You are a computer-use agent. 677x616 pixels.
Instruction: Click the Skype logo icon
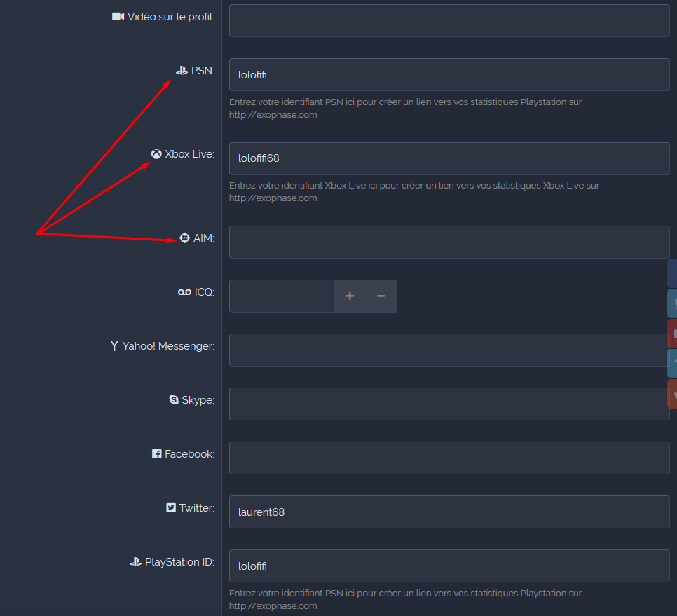174,400
